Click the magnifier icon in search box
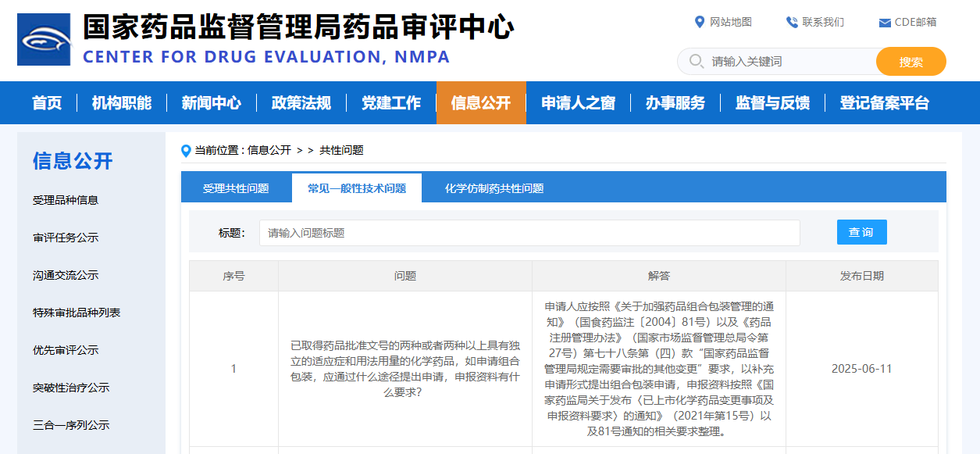 (697, 61)
